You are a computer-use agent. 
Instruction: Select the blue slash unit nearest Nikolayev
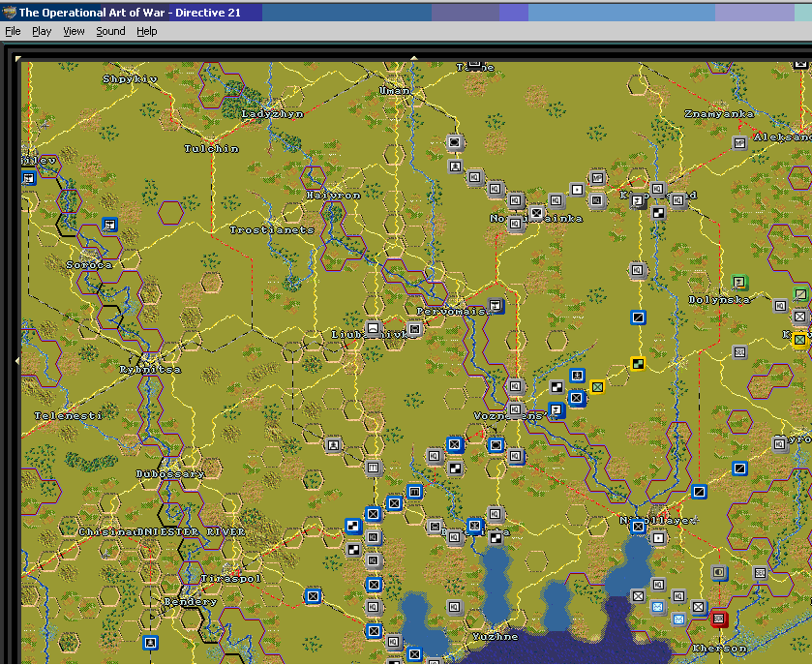pyautogui.click(x=699, y=492)
